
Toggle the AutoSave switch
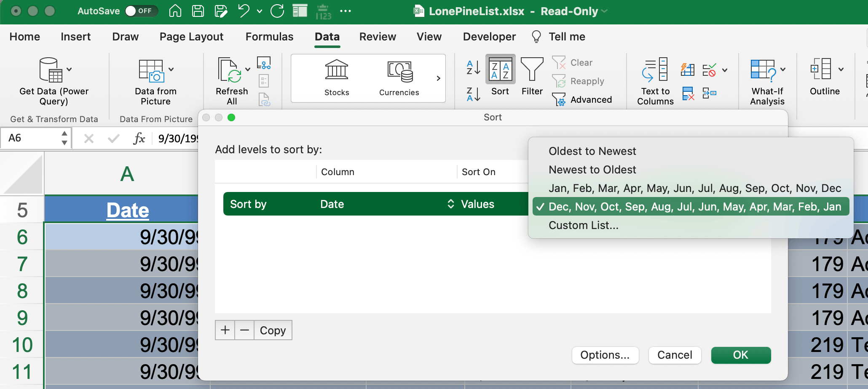(141, 11)
